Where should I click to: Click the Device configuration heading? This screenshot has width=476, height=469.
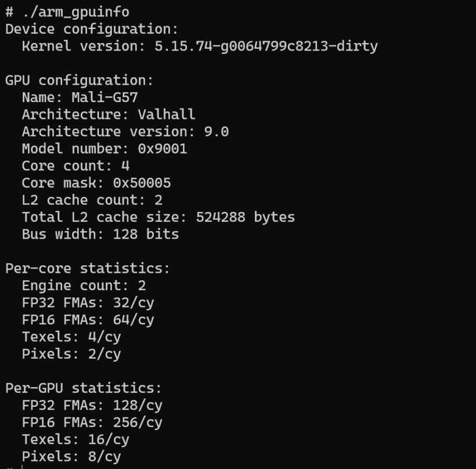(x=92, y=29)
